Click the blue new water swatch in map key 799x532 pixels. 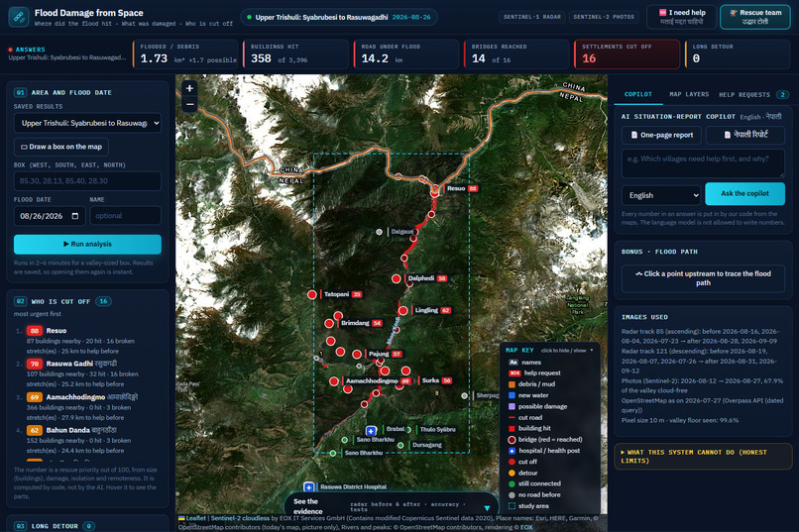pos(512,395)
